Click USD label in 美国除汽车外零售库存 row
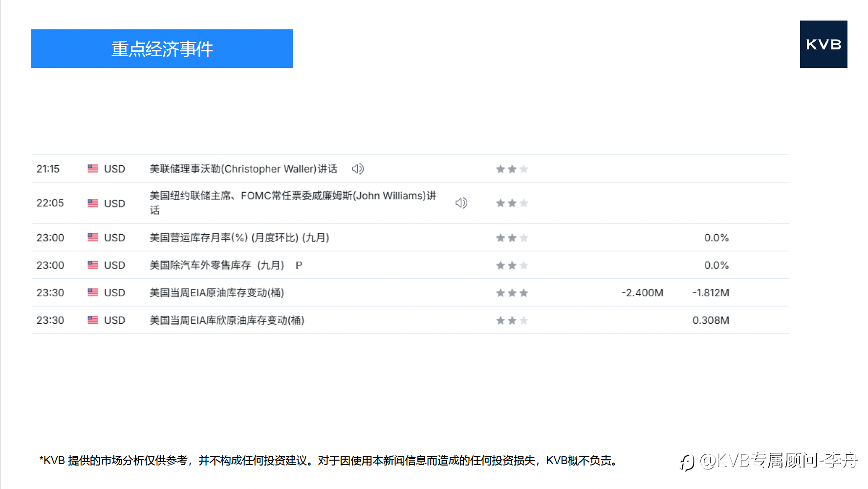This screenshot has width=868, height=489. tap(114, 265)
